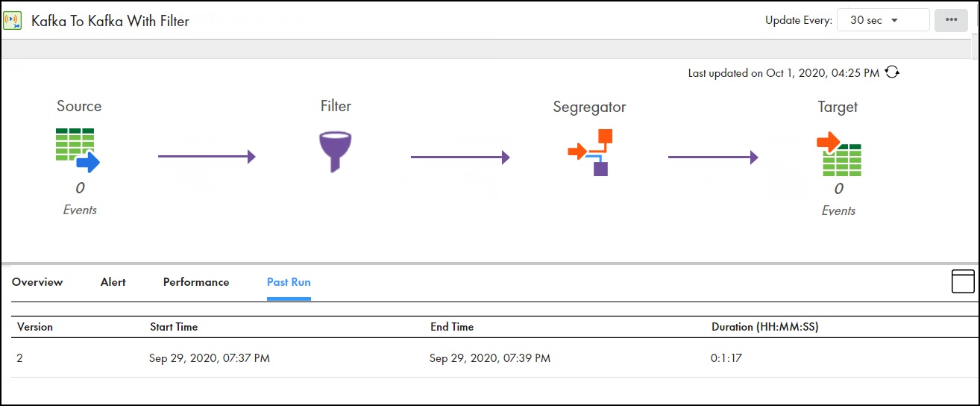Viewport: 980px width, 406px height.
Task: Open the Alert tab
Action: click(113, 282)
